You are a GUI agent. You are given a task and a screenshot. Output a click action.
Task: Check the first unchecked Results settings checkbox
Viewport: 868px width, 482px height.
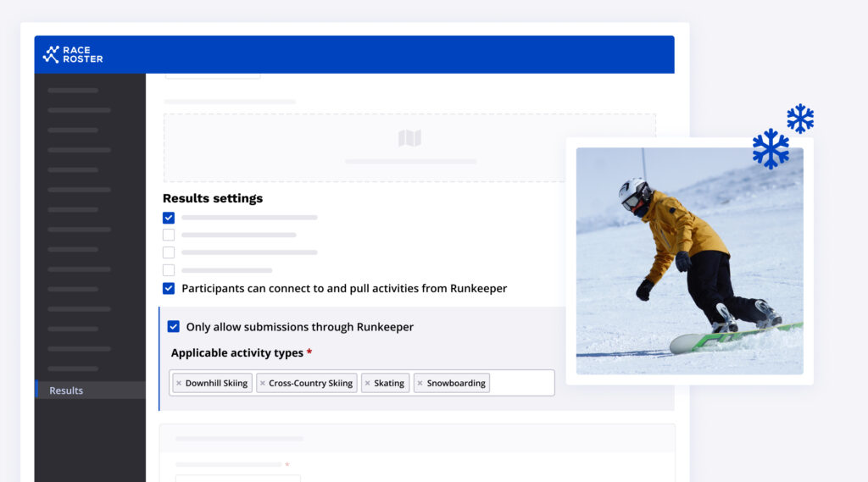[x=169, y=235]
